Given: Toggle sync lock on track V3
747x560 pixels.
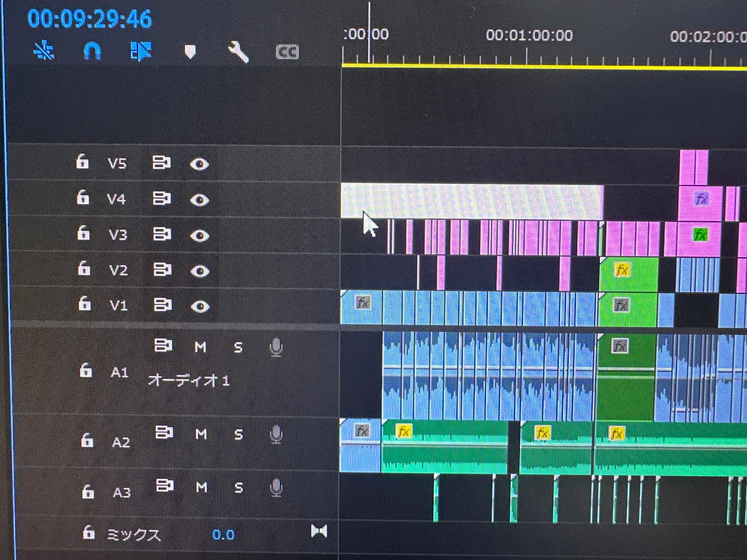Looking at the screenshot, I should [x=162, y=234].
